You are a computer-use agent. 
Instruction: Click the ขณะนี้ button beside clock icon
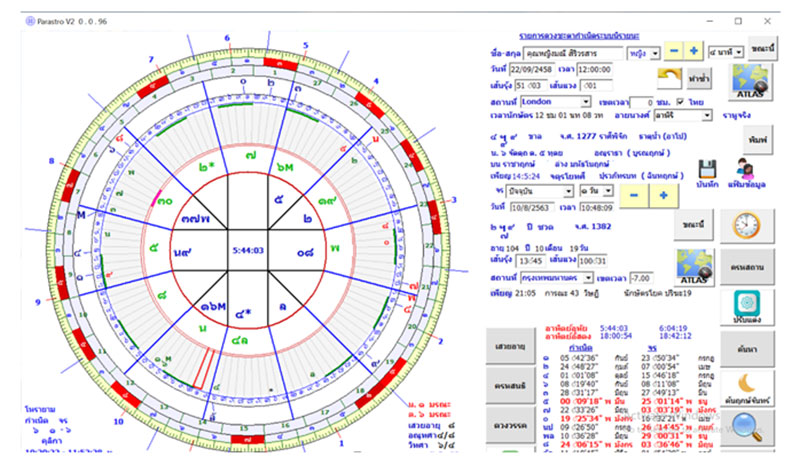[693, 225]
